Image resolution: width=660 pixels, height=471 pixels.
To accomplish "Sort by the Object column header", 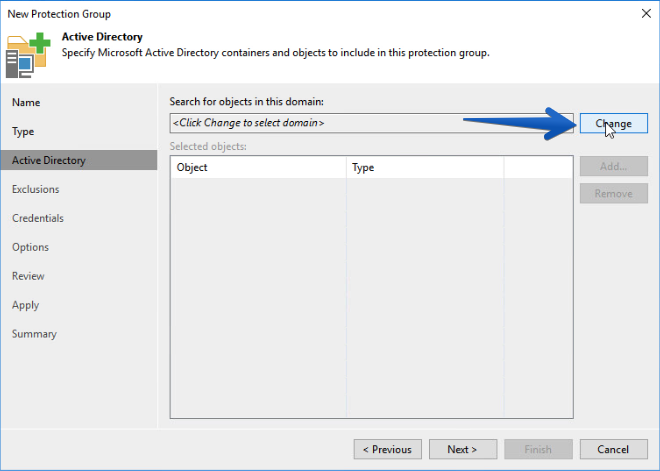I will click(x=258, y=167).
